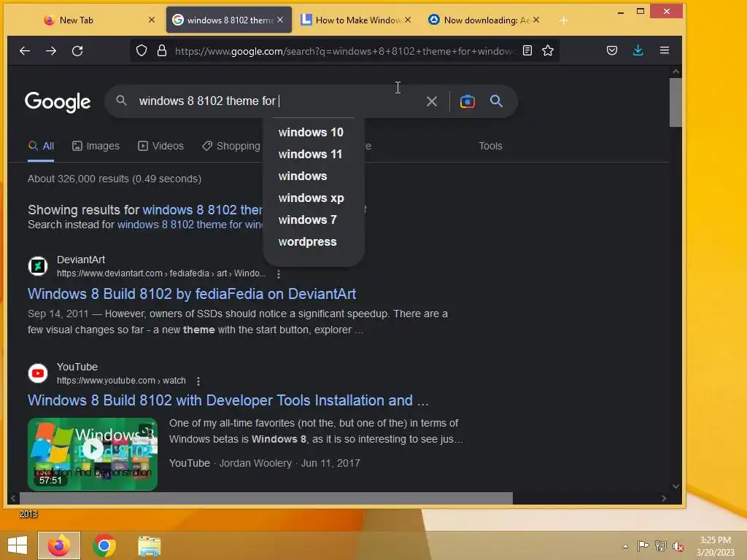The image size is (747, 560).
Task: Open the DeviantArt site icon
Action: point(38,266)
